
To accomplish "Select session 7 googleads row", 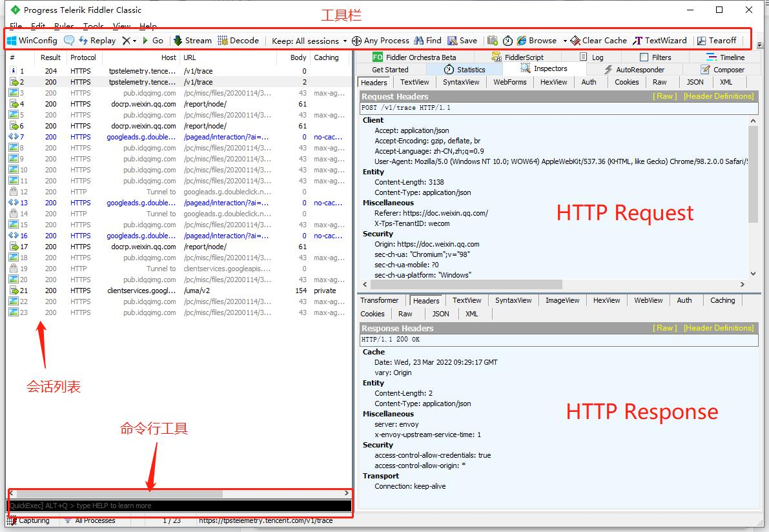I will pos(178,137).
